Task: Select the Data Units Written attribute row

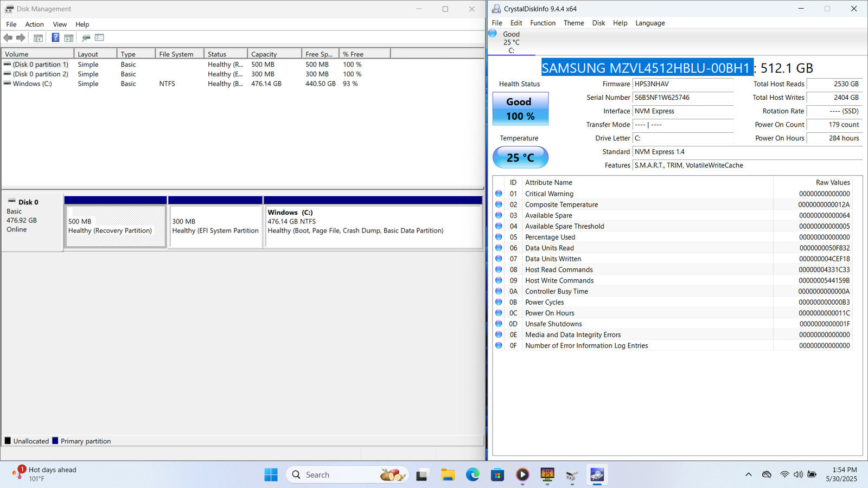Action: tap(673, 259)
